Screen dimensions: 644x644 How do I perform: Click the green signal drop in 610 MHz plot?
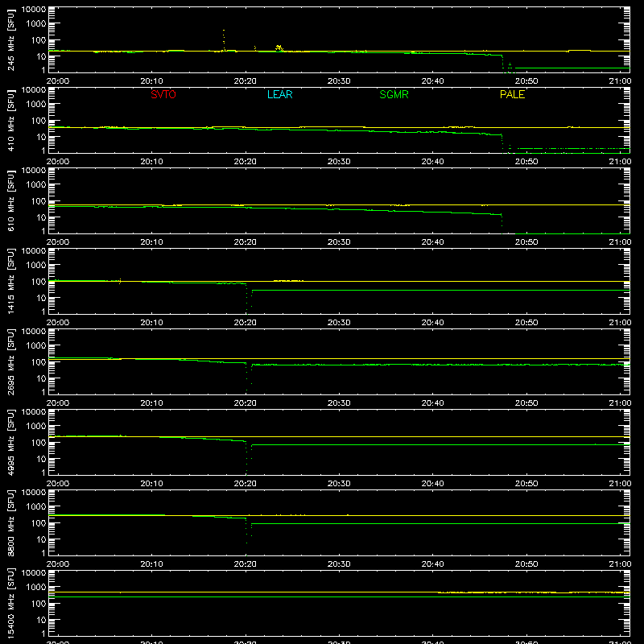click(x=502, y=224)
